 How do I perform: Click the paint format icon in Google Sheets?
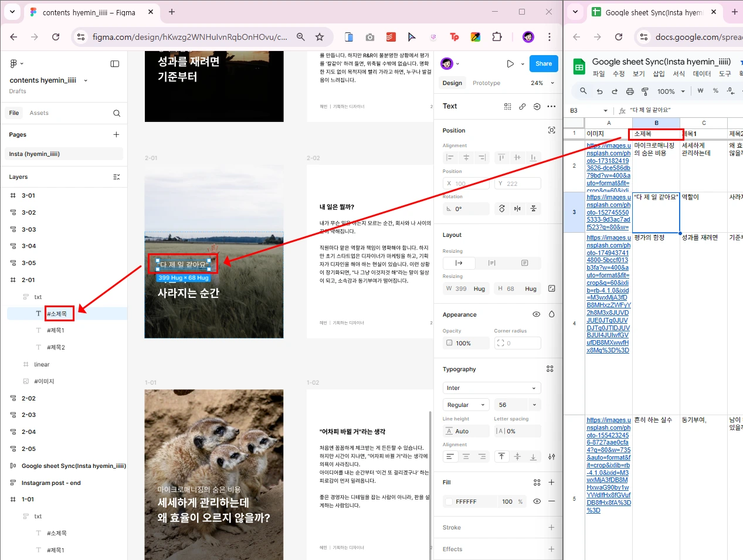[x=643, y=91]
